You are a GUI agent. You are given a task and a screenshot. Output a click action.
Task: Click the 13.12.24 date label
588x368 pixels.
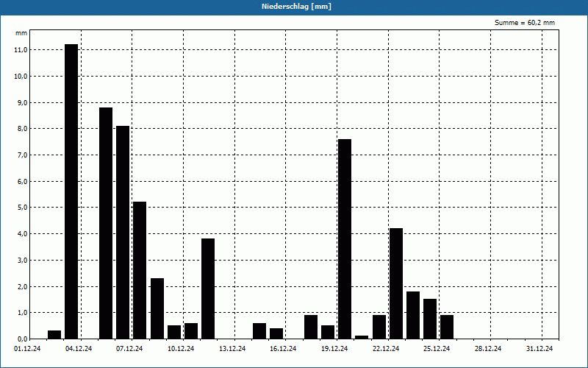tap(232, 349)
